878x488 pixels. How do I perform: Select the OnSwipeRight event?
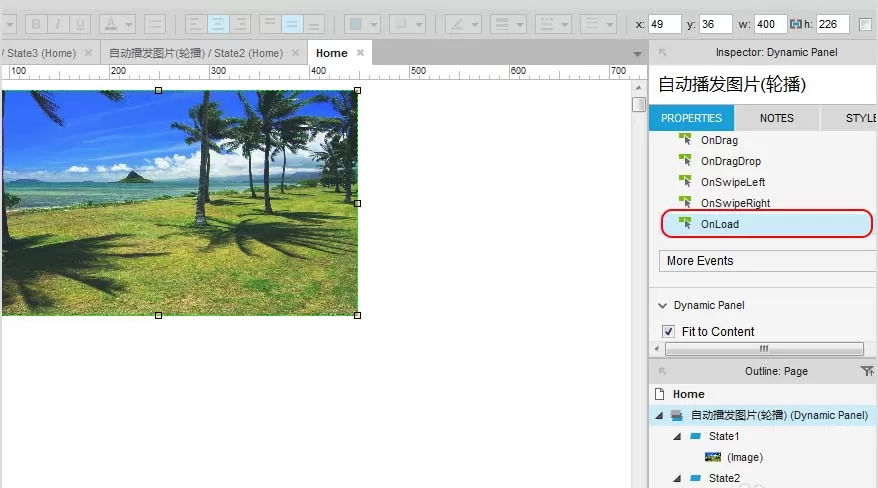point(735,203)
